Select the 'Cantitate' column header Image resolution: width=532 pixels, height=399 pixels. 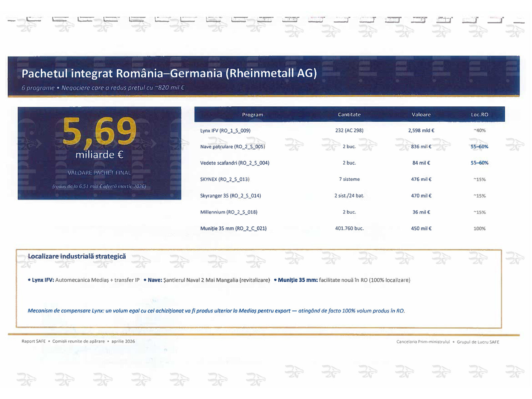point(349,115)
